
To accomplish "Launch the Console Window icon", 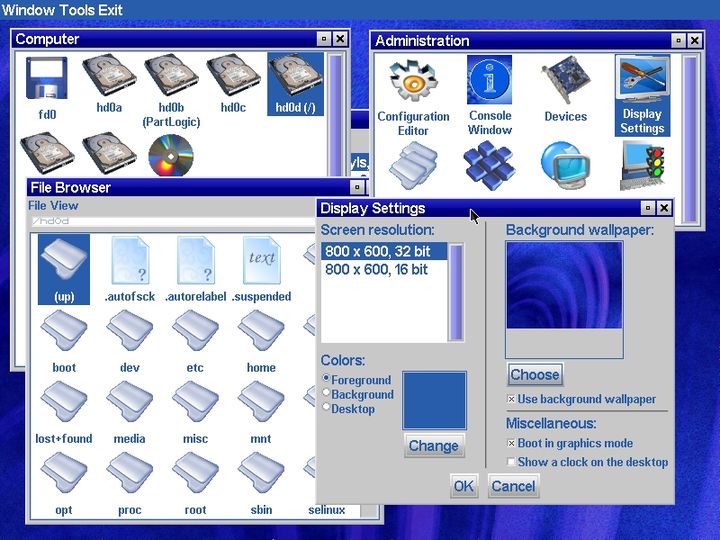I will pos(489,96).
